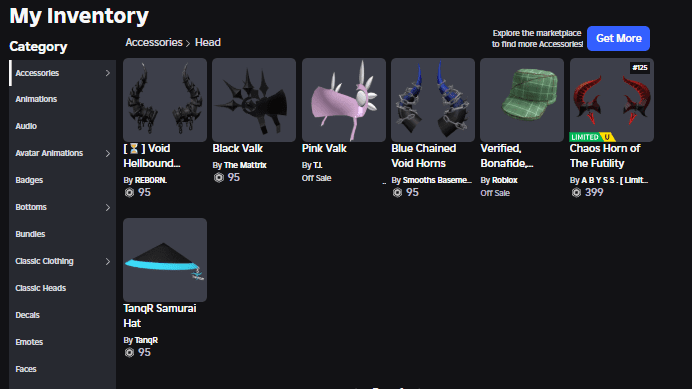Select the Animations category
Image resolution: width=692 pixels, height=389 pixels.
point(63,99)
